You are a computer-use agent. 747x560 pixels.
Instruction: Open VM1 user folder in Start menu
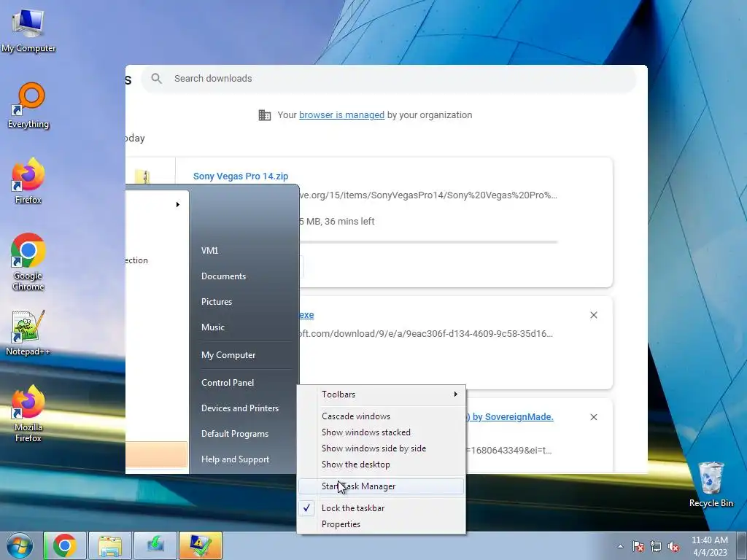pyautogui.click(x=209, y=251)
